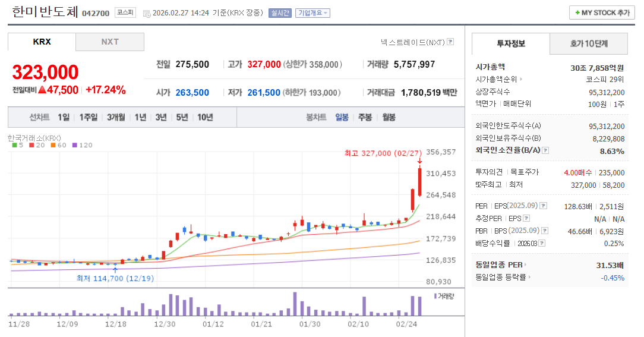Click the 동일업종 등락률 link
Image resolution: width=644 pixels, height=337 pixels.
point(501,278)
